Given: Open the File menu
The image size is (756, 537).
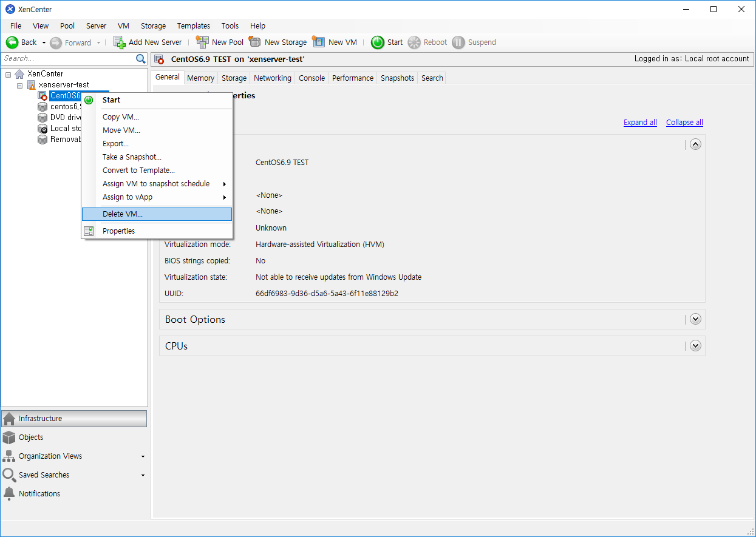Looking at the screenshot, I should click(x=16, y=26).
